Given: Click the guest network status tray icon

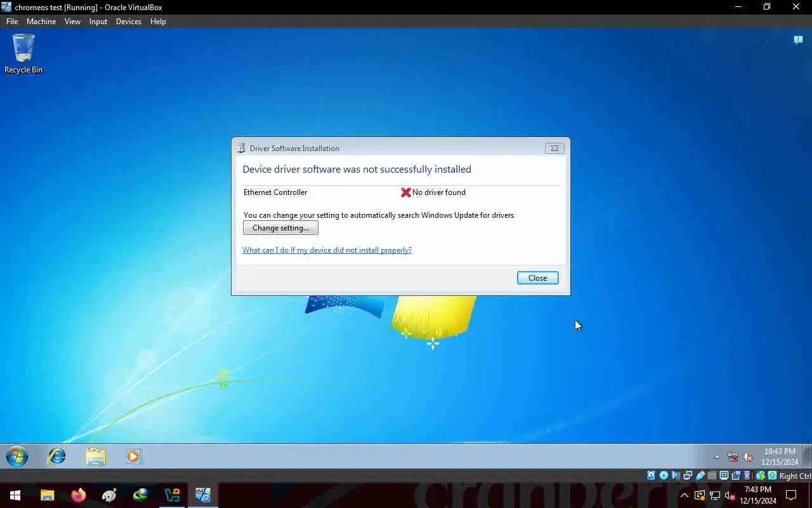Looking at the screenshot, I should 733,457.
